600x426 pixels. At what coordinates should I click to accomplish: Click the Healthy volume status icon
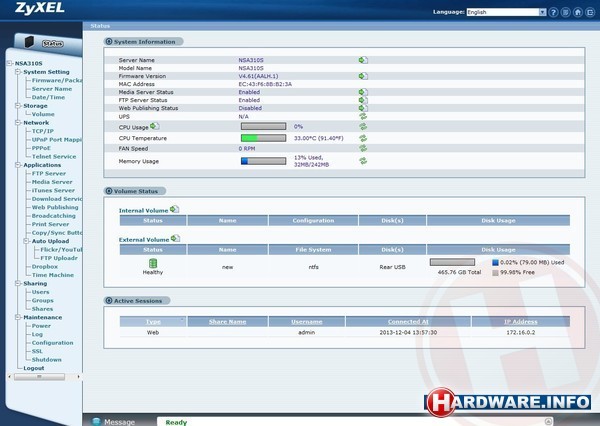point(153,263)
